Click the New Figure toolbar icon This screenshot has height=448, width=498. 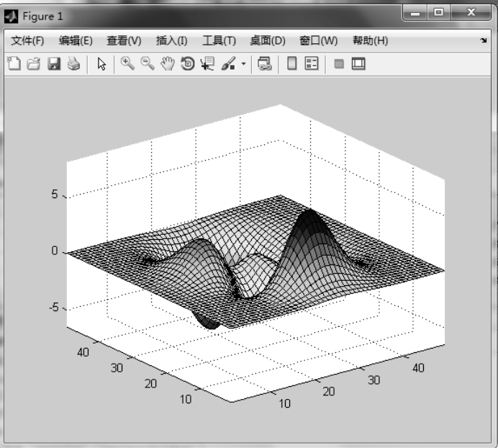tap(13, 64)
